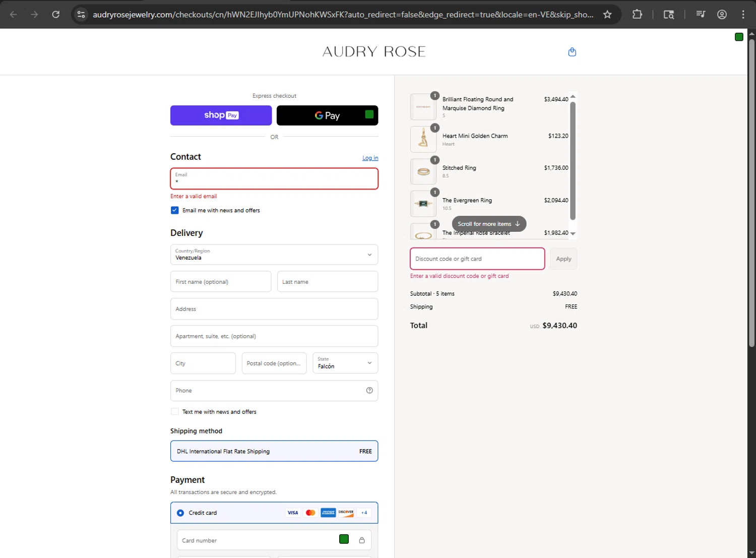The height and width of the screenshot is (558, 756).
Task: Click the browser address bar URL
Action: pyautogui.click(x=343, y=14)
